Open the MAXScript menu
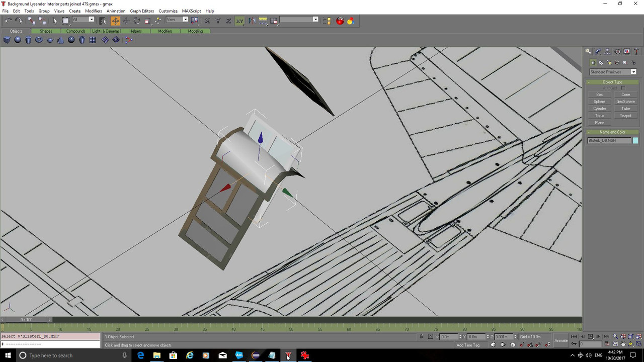This screenshot has height=362, width=644. (x=191, y=11)
